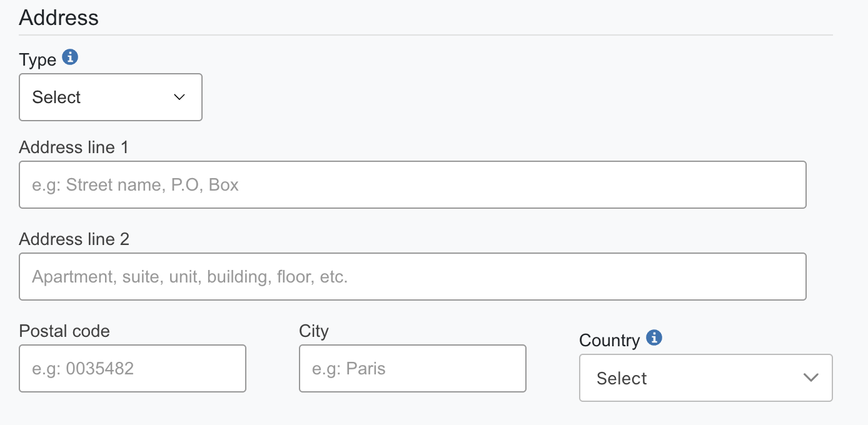Click the info icon beside Country
The image size is (868, 425).
[x=654, y=338]
